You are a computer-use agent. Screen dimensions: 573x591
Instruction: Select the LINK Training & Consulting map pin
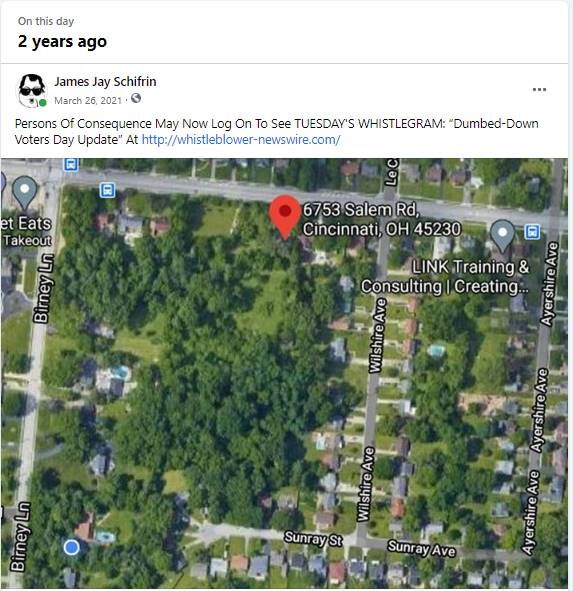click(502, 236)
